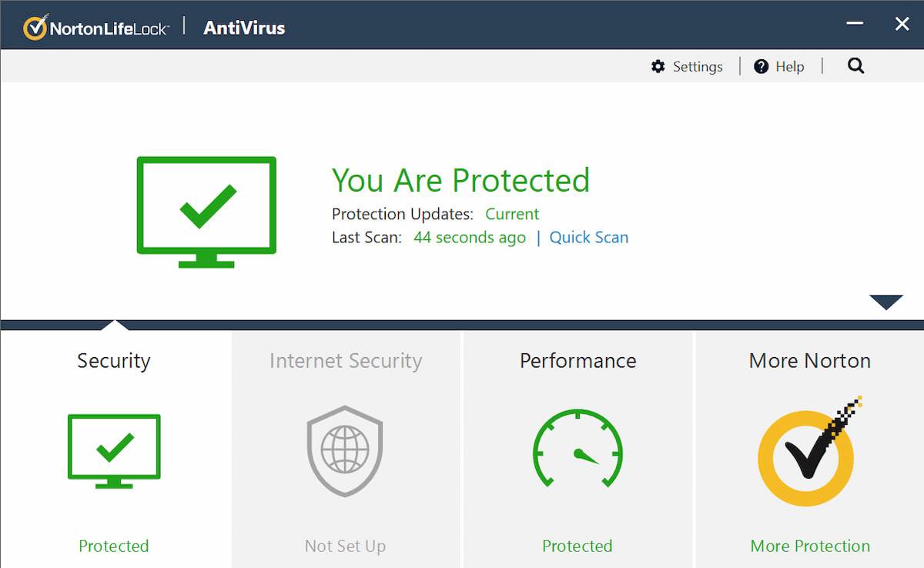
Task: Click the Not Set Up status text
Action: click(345, 546)
